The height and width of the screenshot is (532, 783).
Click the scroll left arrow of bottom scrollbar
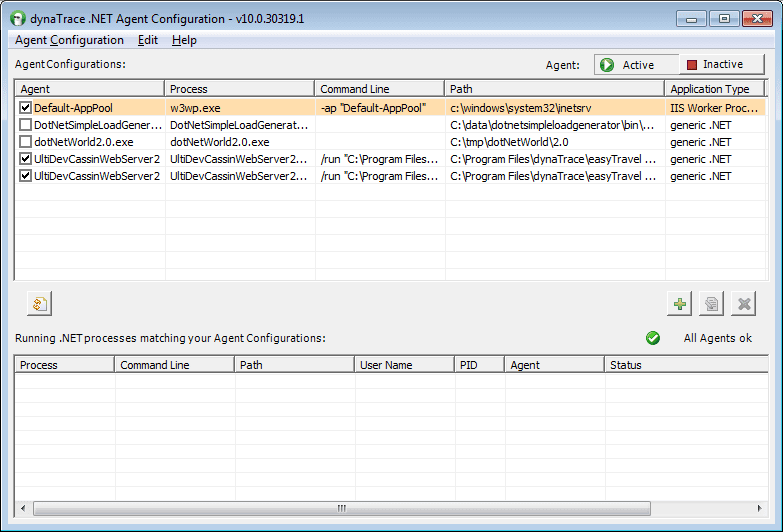point(23,509)
